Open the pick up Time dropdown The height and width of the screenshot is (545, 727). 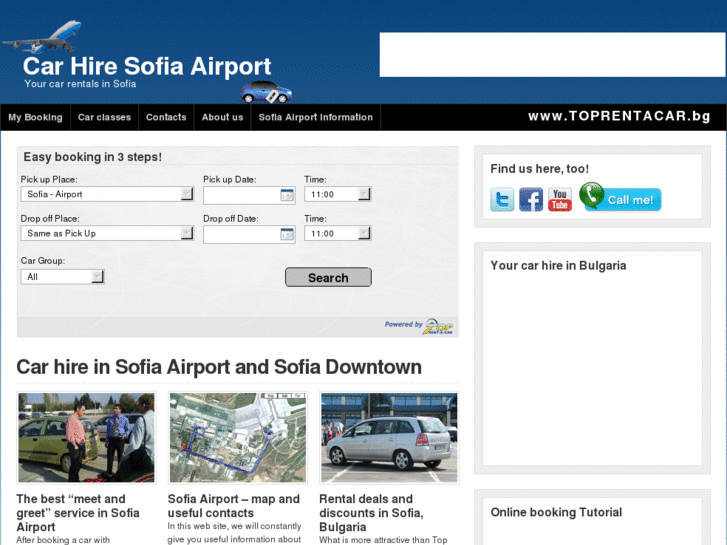(x=338, y=194)
